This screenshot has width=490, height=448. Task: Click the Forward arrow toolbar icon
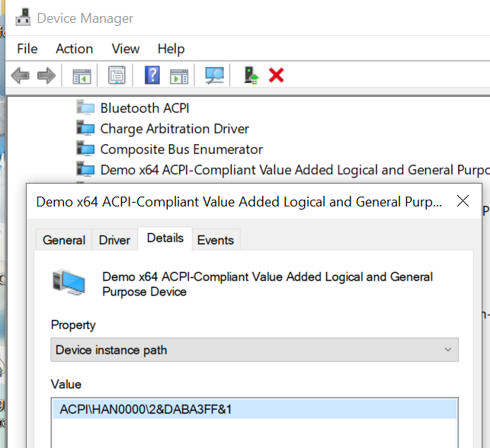pyautogui.click(x=46, y=75)
